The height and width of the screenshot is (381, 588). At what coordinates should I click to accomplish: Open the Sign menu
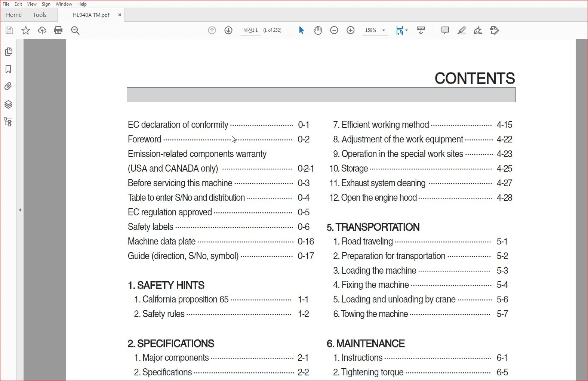tap(46, 4)
